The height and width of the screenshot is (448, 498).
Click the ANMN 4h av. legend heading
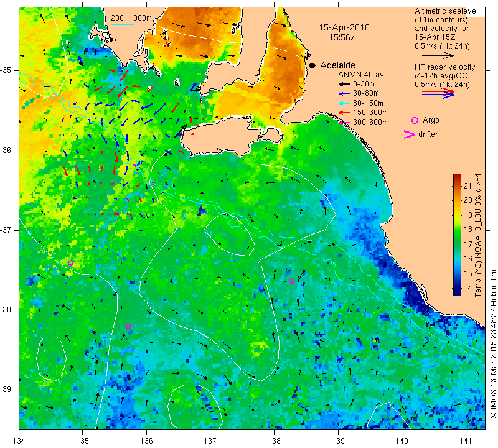click(362, 75)
